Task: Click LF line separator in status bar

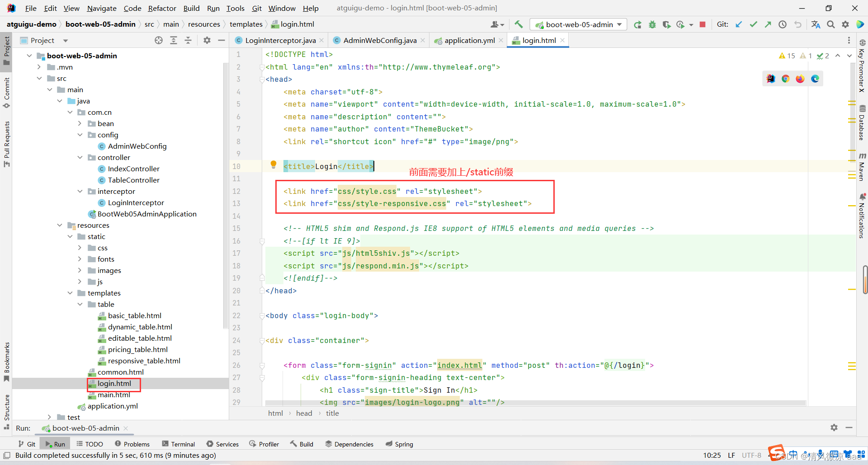Action: [x=731, y=455]
